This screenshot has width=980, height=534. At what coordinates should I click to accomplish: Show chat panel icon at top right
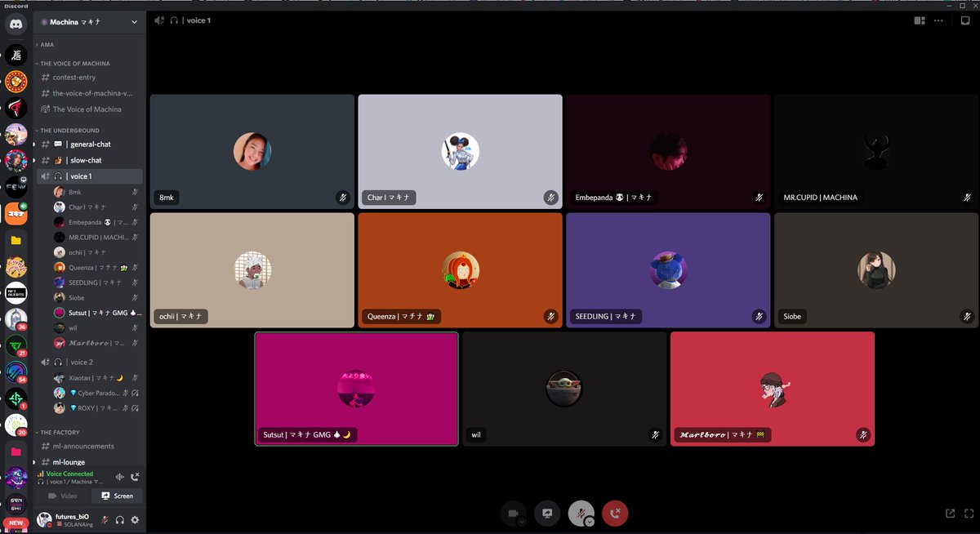click(x=964, y=20)
